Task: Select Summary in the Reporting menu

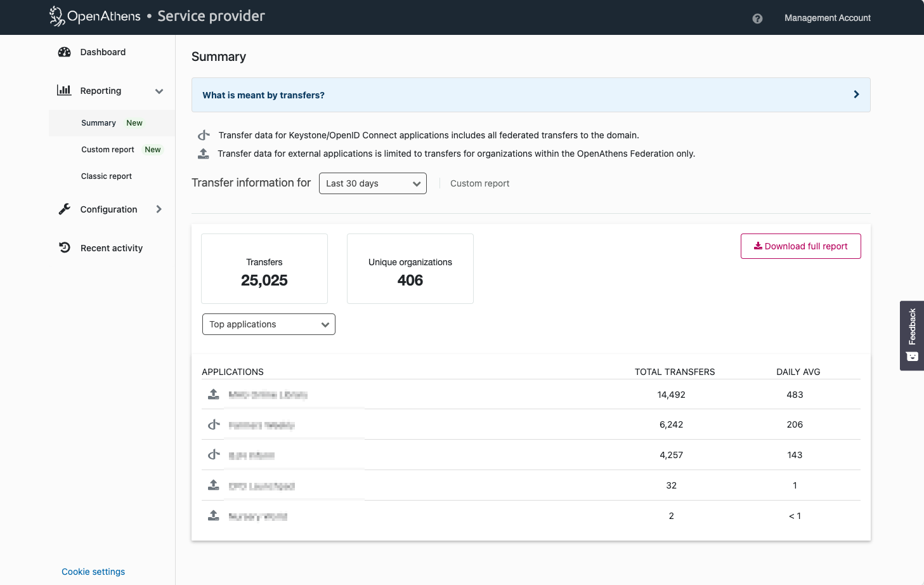Action: point(98,123)
